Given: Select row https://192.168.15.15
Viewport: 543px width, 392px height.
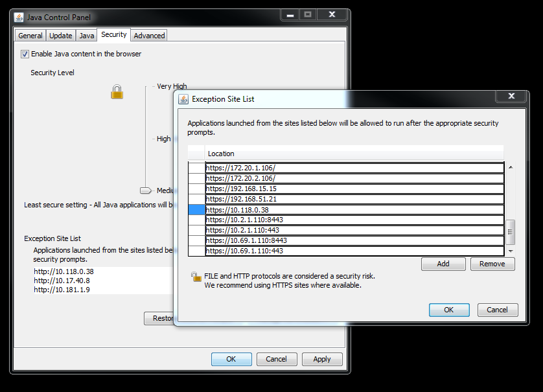Looking at the screenshot, I should coord(354,189).
